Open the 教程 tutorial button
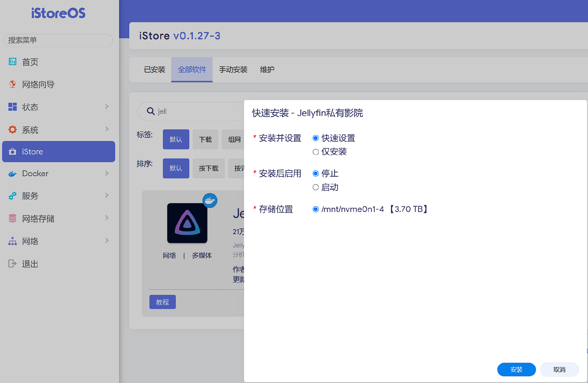 162,302
